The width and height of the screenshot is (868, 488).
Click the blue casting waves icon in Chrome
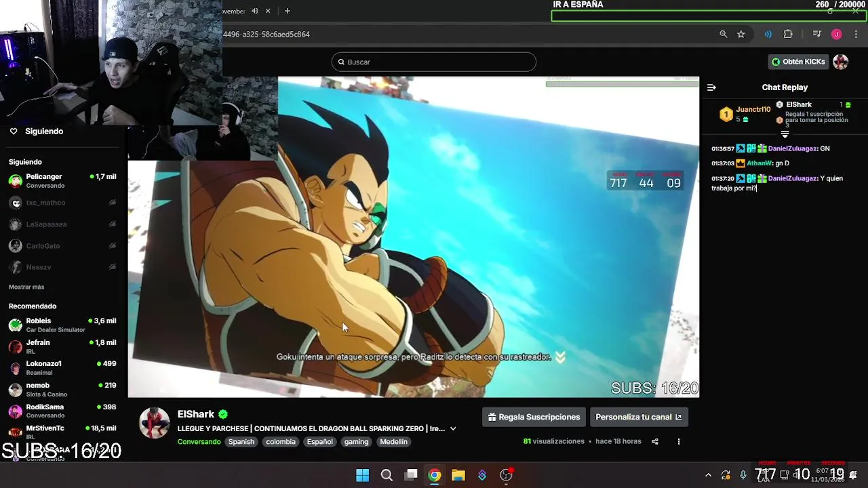(768, 34)
